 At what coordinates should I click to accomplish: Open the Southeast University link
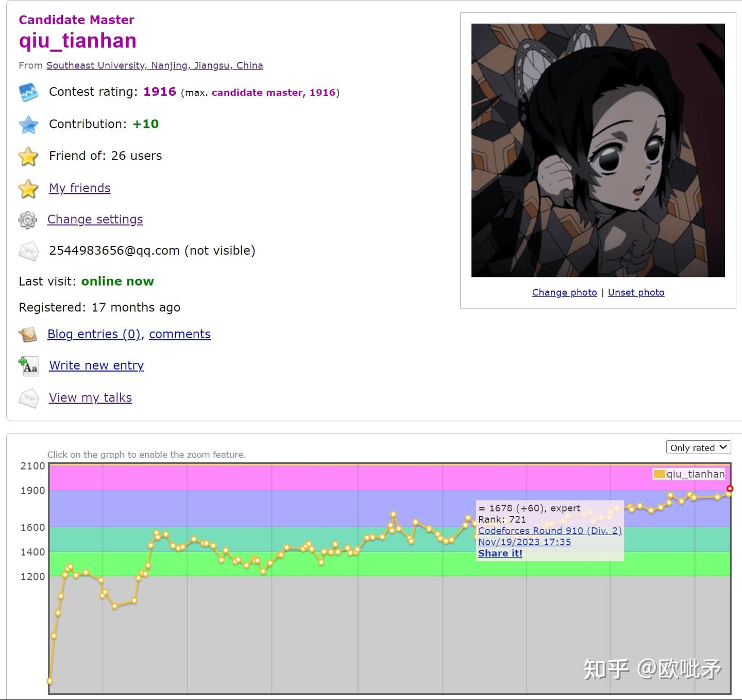(x=154, y=65)
